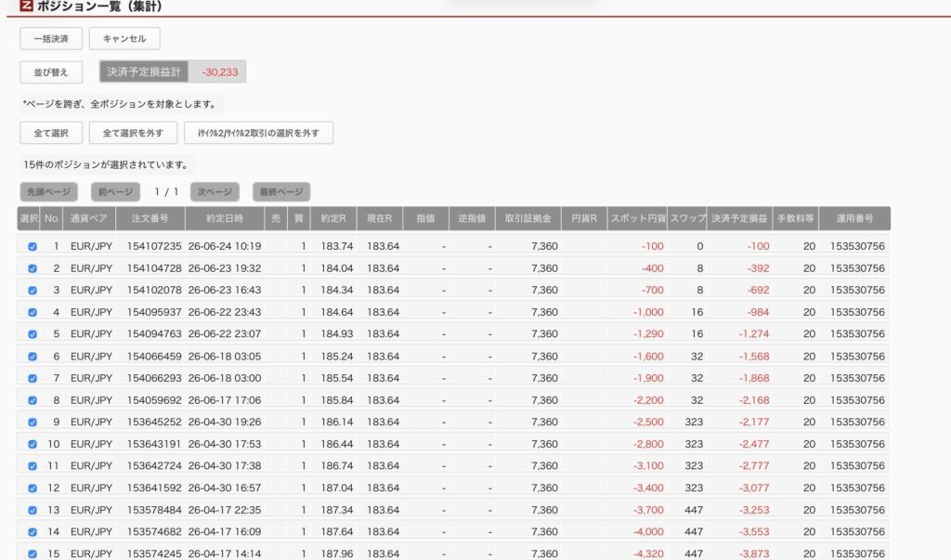Select all positions with 全て選択
This screenshot has height=560, width=951.
(51, 133)
